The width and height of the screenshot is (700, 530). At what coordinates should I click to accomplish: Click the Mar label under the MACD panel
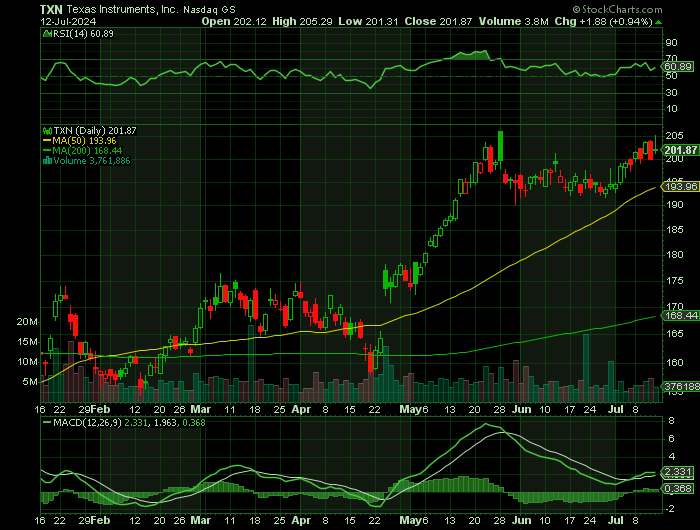coord(200,521)
